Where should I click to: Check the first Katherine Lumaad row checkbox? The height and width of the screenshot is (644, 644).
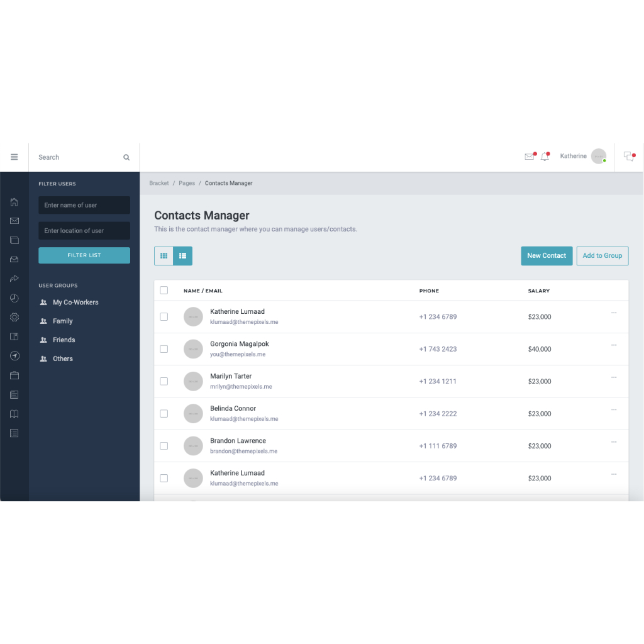(x=164, y=317)
